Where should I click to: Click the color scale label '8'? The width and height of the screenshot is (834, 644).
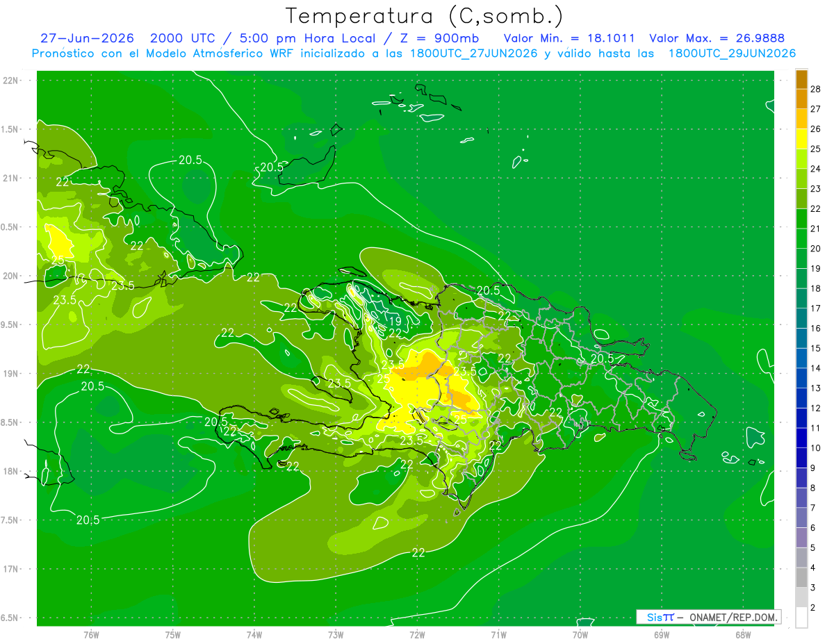coord(813,488)
